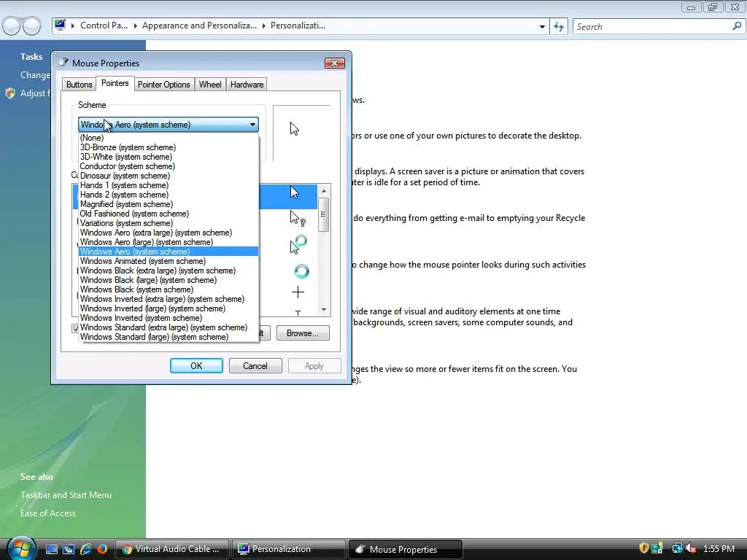Pick Hands 2 (system scheme)
Screen dimensions: 747x560
tap(169, 195)
